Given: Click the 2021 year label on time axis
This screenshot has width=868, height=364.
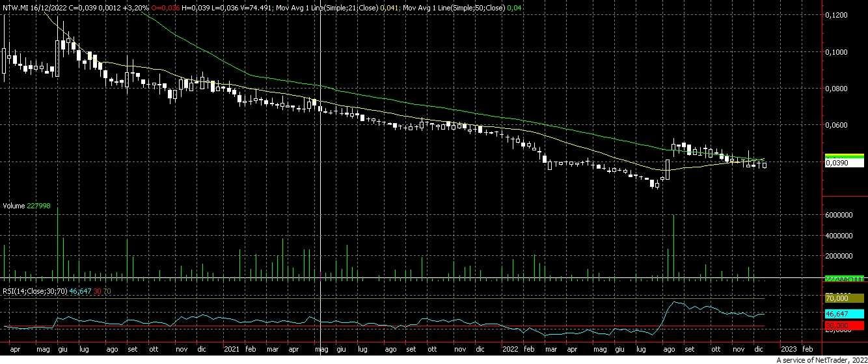Looking at the screenshot, I should tap(232, 349).
